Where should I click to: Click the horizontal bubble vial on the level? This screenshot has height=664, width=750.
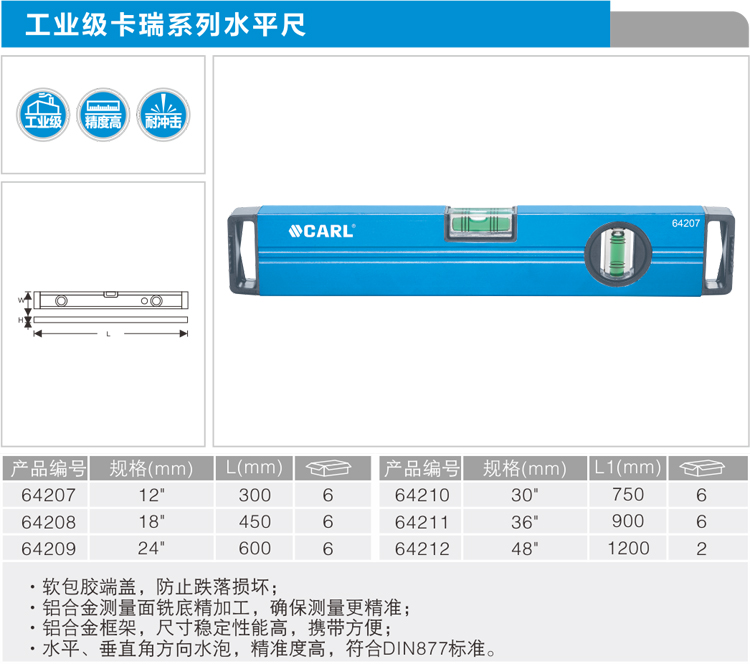(482, 223)
